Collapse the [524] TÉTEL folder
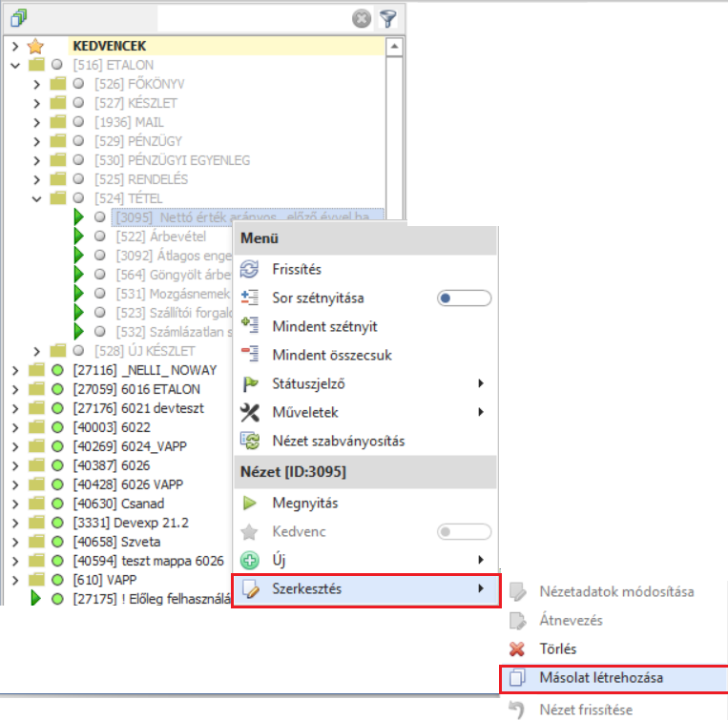Viewport: 728px width, 720px height. [x=36, y=198]
